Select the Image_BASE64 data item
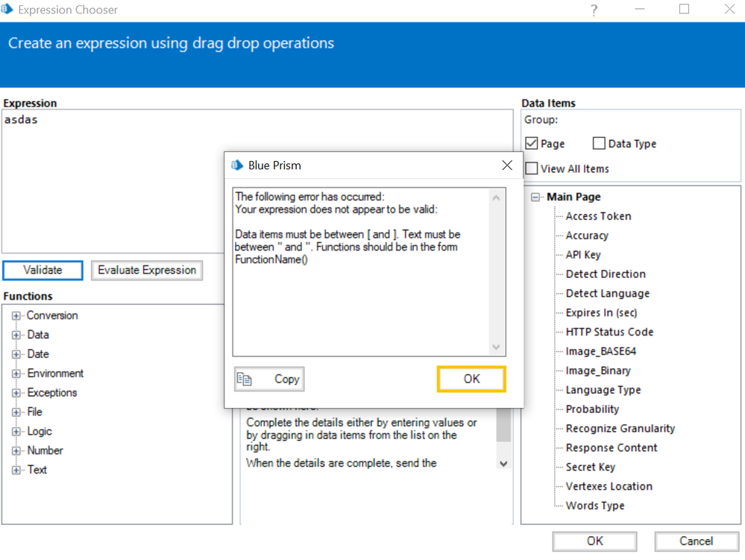This screenshot has height=560, width=745. click(600, 351)
